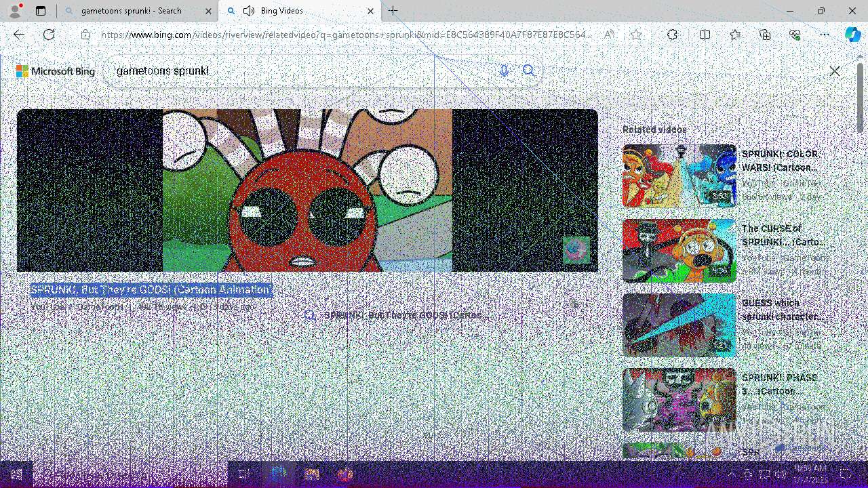This screenshot has height=488, width=868.
Task: Edit the 'gametoons sprunki' search box
Action: tap(298, 70)
